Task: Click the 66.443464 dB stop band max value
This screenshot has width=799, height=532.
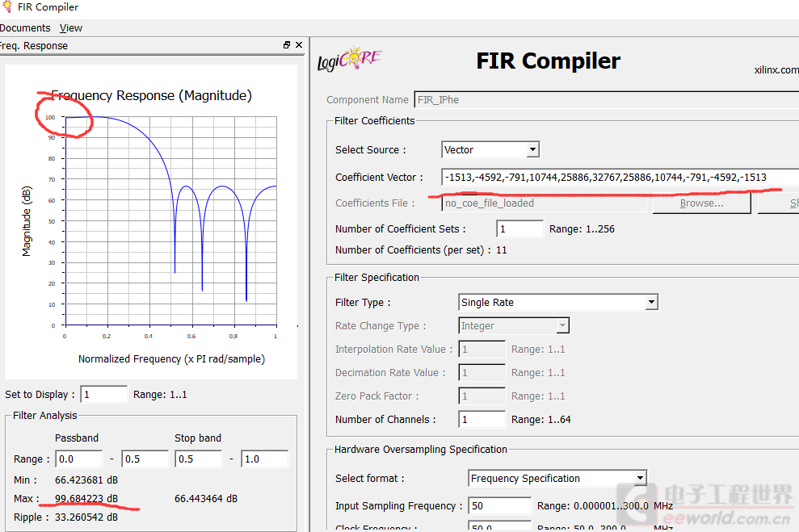Action: pos(206,499)
